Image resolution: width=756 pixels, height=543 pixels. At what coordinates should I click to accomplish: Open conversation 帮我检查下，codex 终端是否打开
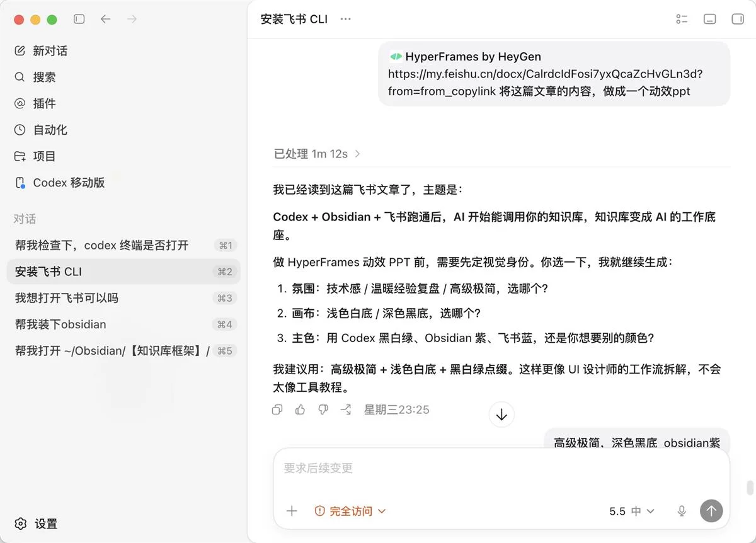[123, 246]
